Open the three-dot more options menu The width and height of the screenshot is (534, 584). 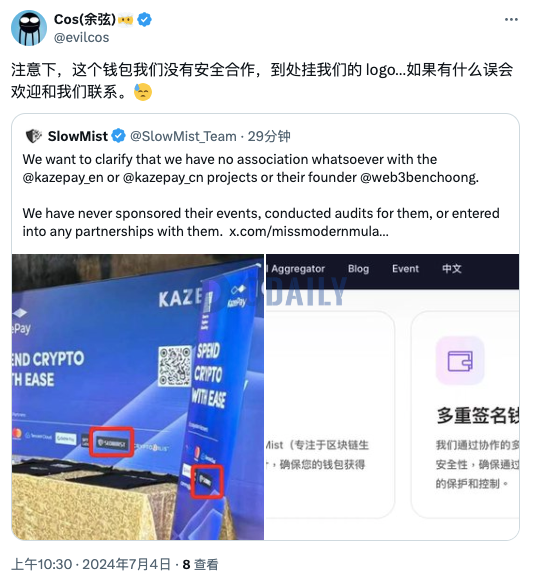point(511,19)
